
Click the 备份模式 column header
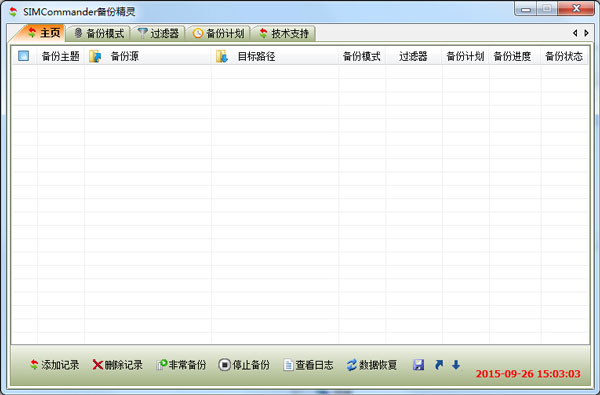[x=362, y=57]
